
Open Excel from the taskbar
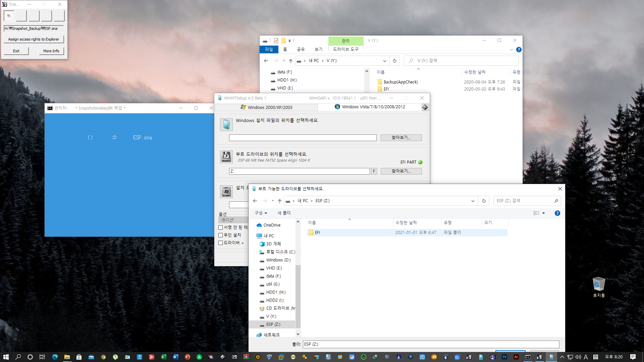[x=163, y=357]
